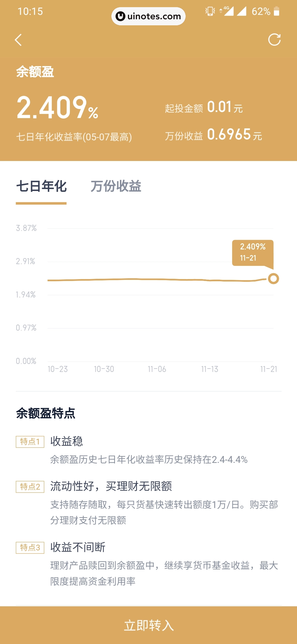Switch to the 万份收益 tab
The width and height of the screenshot is (297, 644).
[116, 186]
